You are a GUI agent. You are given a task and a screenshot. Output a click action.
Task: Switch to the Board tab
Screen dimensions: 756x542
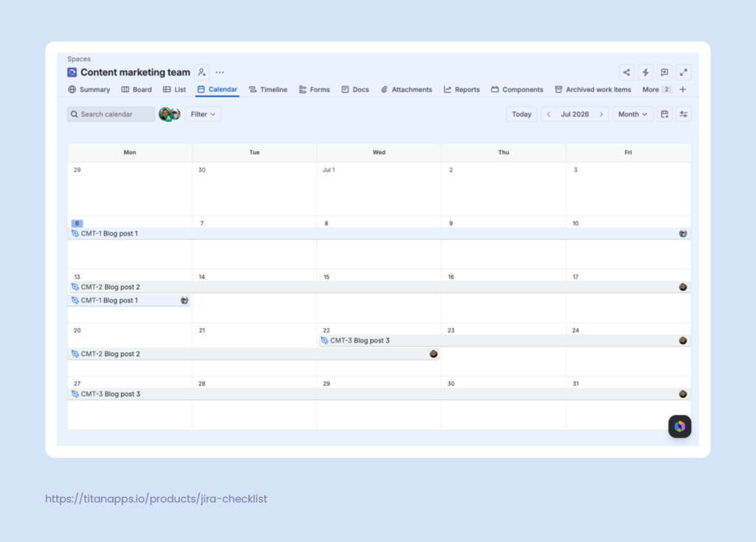tap(137, 89)
